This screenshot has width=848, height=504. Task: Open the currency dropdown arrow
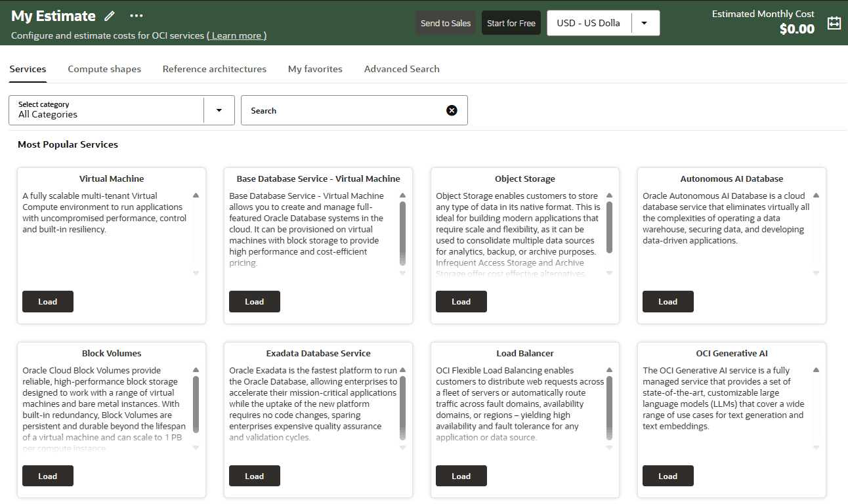click(x=645, y=23)
